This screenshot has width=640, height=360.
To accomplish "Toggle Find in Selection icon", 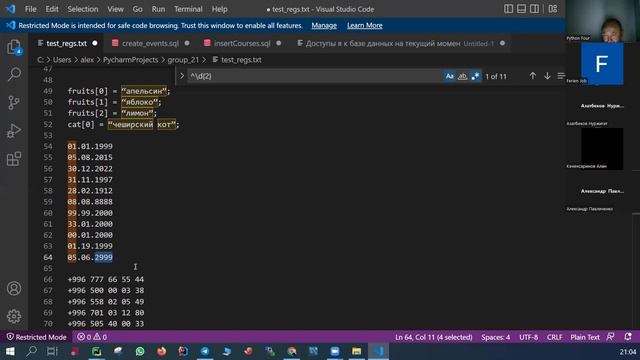I will click(561, 76).
